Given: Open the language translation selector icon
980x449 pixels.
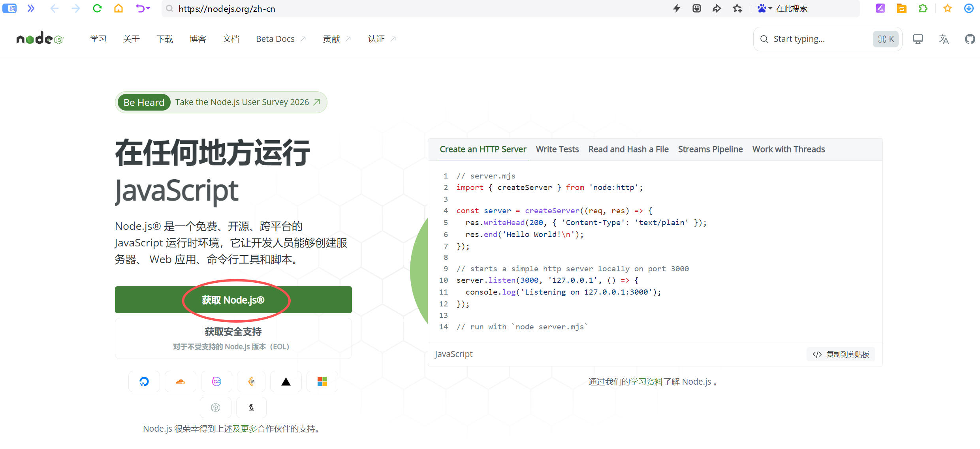Looking at the screenshot, I should tap(944, 39).
